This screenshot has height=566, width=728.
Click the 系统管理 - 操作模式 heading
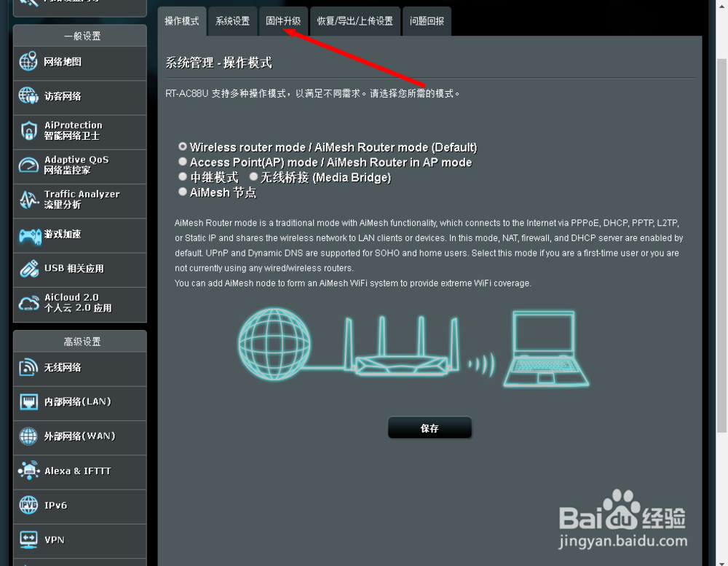(x=218, y=63)
